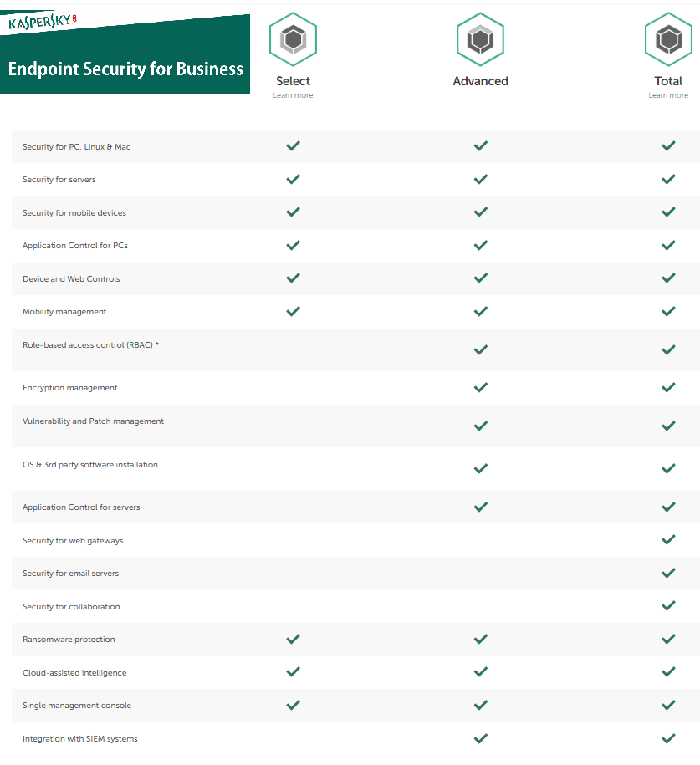The height and width of the screenshot is (765, 700).
Task: Select the Vulnerability and Patch management row label
Action: 93,421
